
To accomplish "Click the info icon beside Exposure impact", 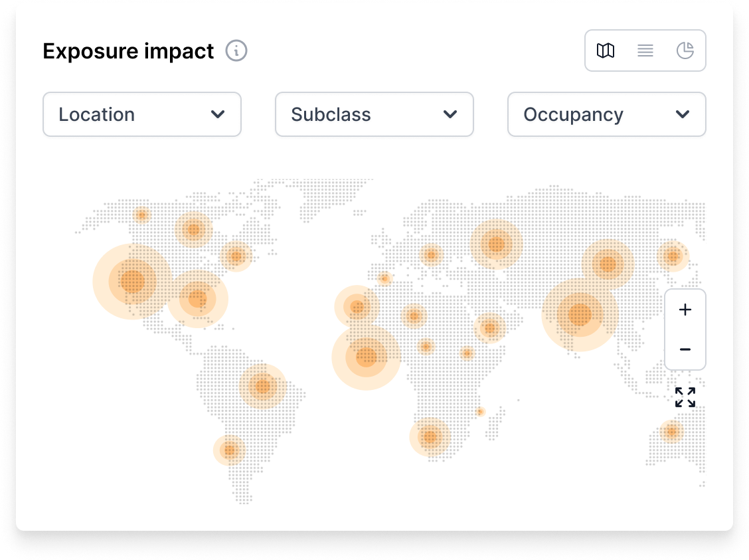I will [x=236, y=51].
